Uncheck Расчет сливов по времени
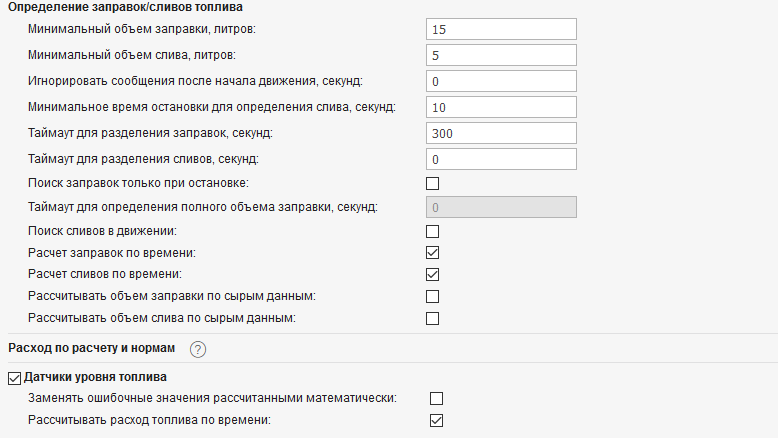This screenshot has width=778, height=438. 433,274
